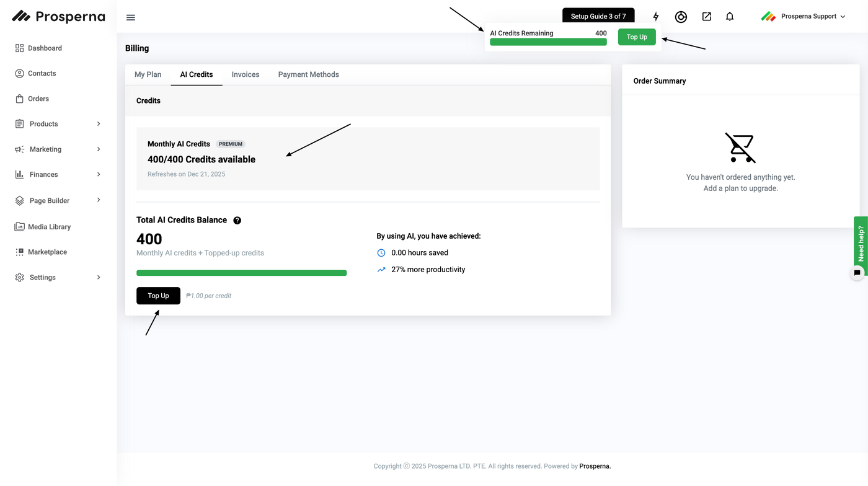868x486 pixels.
Task: Open the notifications bell
Action: [x=730, y=17]
